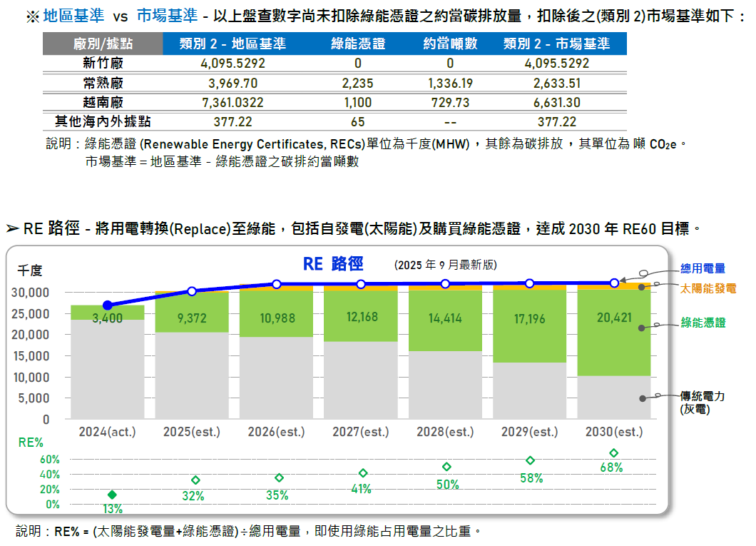
Task: Click the green bar segment labeled 20,421
Action: tap(613, 332)
